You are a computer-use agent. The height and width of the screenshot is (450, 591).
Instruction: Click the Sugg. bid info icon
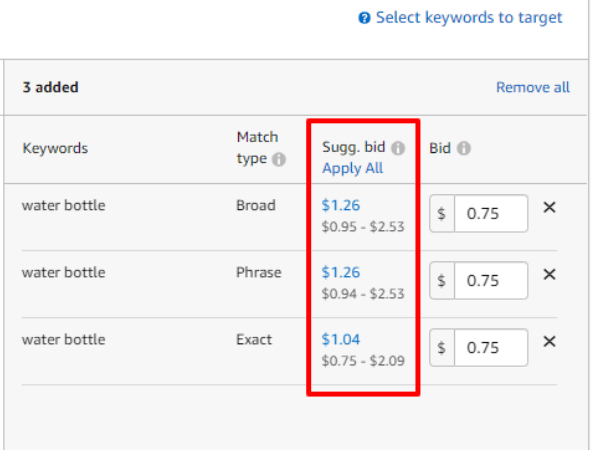[x=398, y=148]
